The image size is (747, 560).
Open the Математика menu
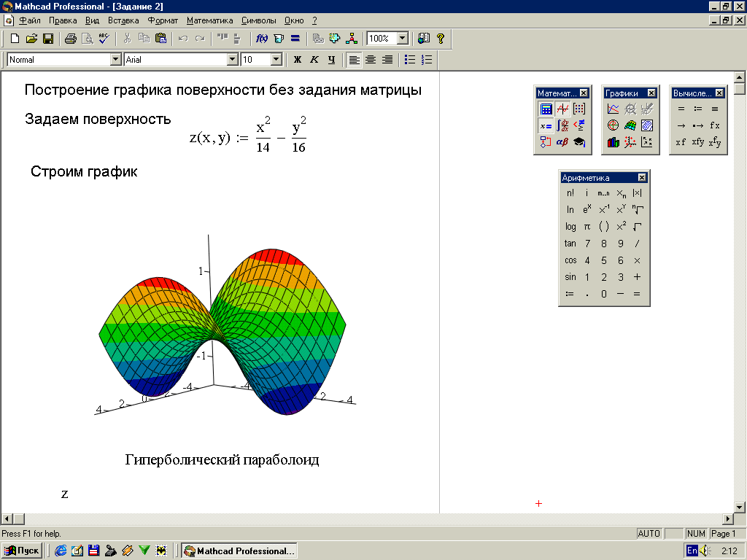pyautogui.click(x=209, y=20)
